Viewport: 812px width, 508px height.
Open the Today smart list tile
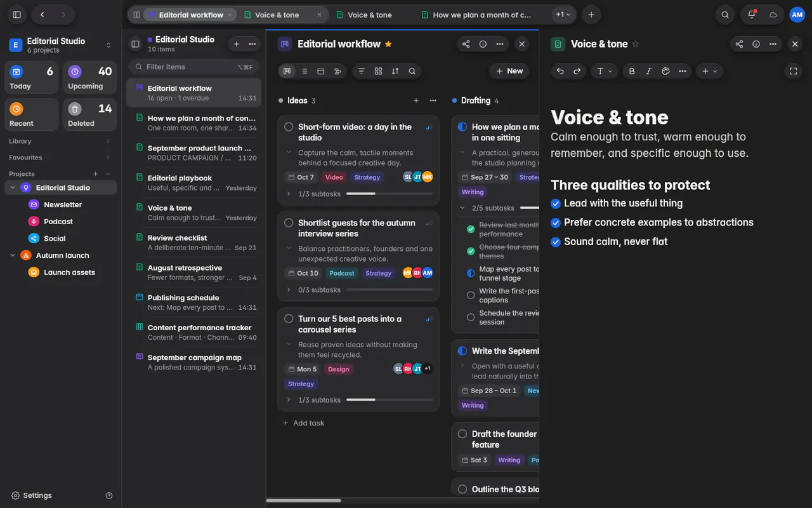point(32,77)
